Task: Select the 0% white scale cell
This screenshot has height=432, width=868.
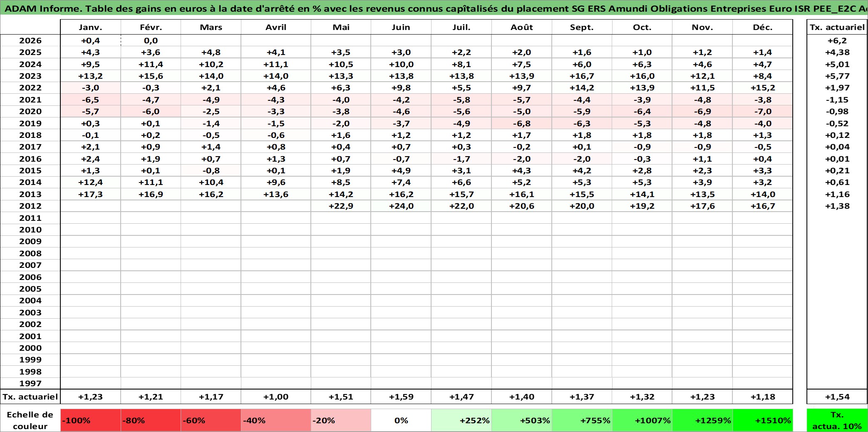Action: (x=401, y=420)
